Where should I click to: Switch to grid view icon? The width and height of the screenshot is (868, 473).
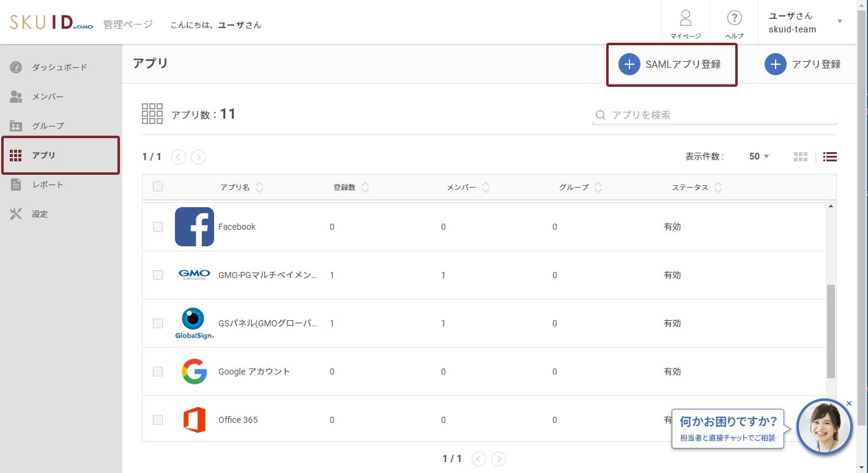coord(801,156)
